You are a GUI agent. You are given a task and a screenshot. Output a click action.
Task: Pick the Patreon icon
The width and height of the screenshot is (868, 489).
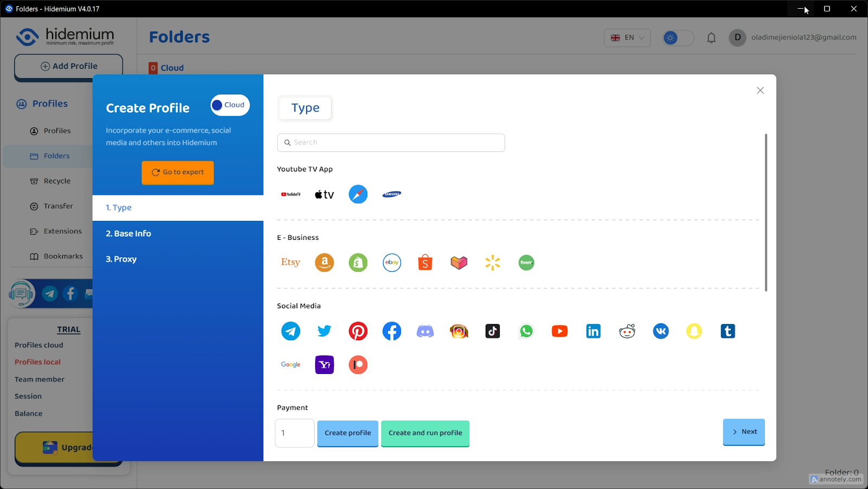click(x=358, y=365)
